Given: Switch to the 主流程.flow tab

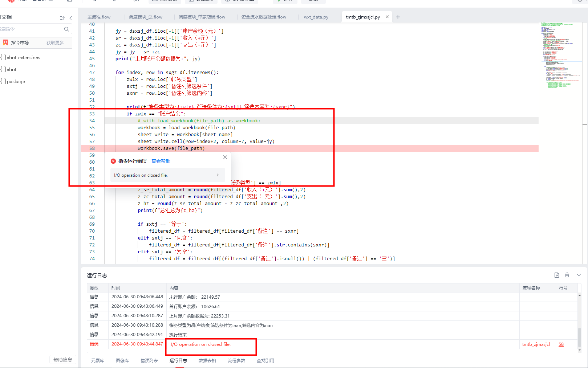Looking at the screenshot, I should 99,17.
